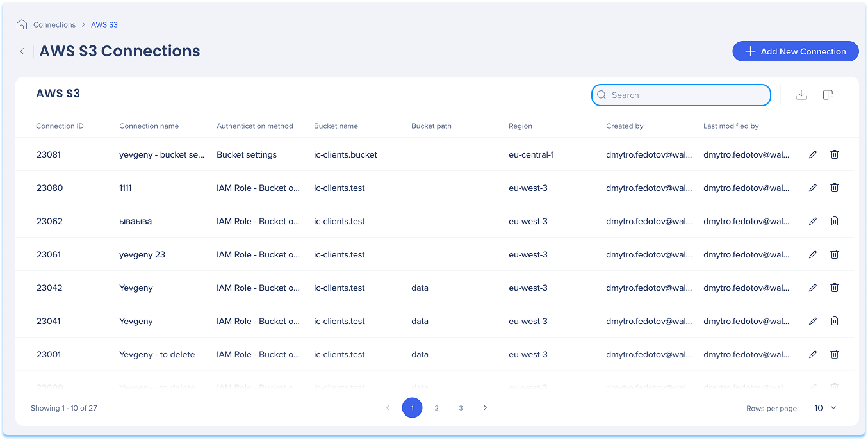The height and width of the screenshot is (440, 868).
Task: Click 'Yevgeny' name in row 23042
Action: click(x=136, y=288)
